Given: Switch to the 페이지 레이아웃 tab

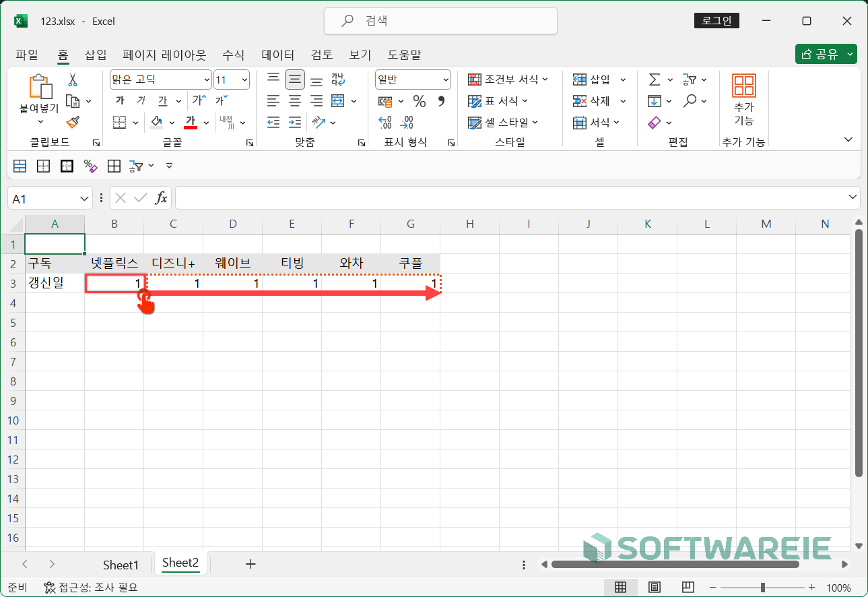Looking at the screenshot, I should pyautogui.click(x=164, y=55).
